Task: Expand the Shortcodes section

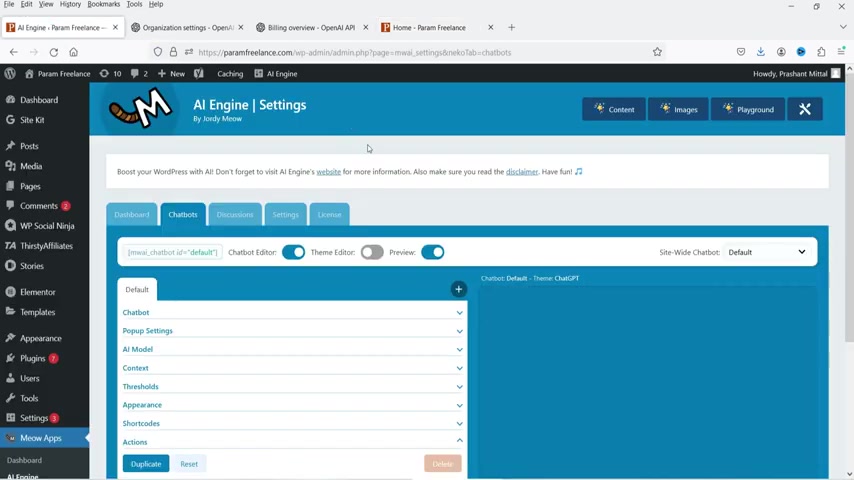Action: (292, 423)
